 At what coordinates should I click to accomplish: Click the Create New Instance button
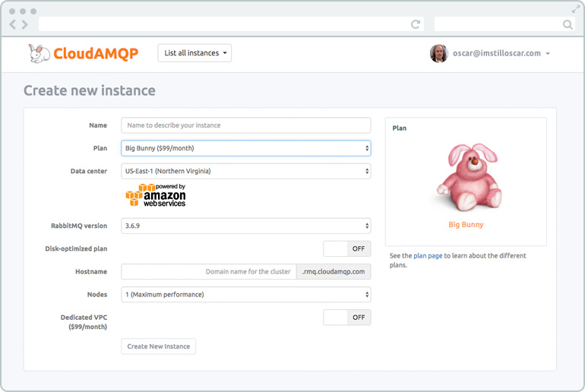click(x=159, y=346)
